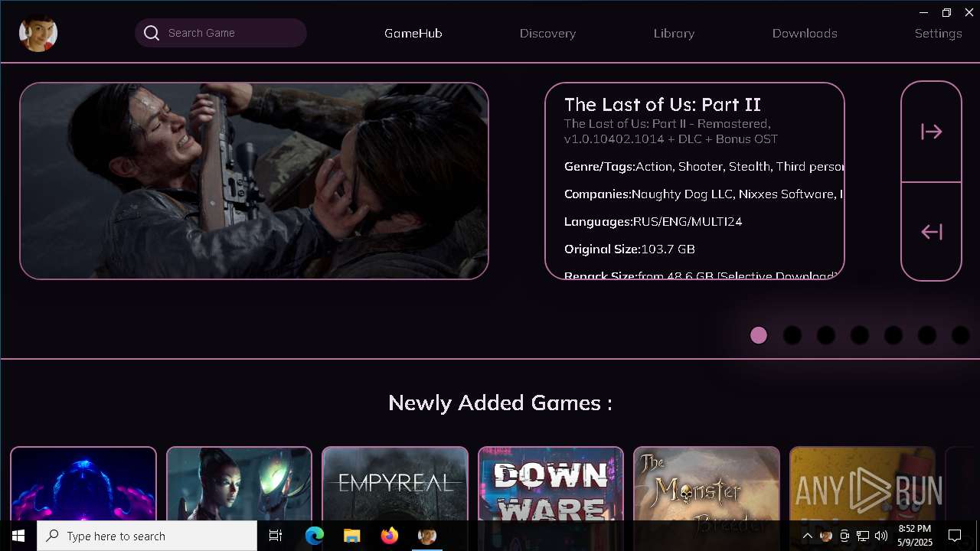Click the Newly Added Games heading
Image resolution: width=980 pixels, height=551 pixels.
point(500,403)
